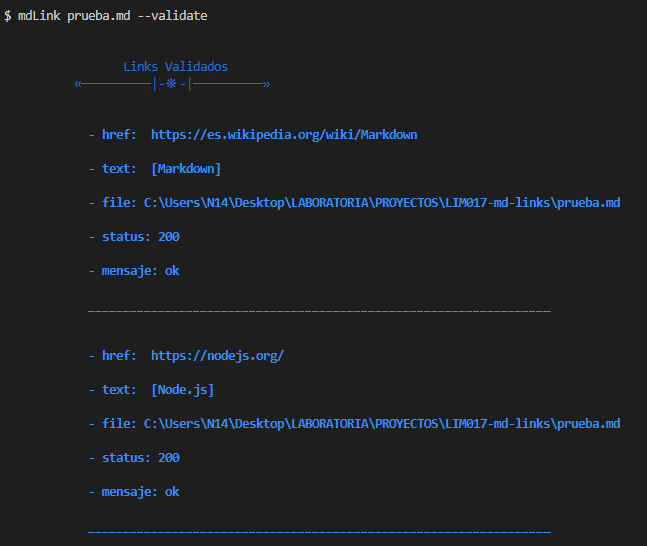Click the 'Links Validados' heading text

(175, 67)
